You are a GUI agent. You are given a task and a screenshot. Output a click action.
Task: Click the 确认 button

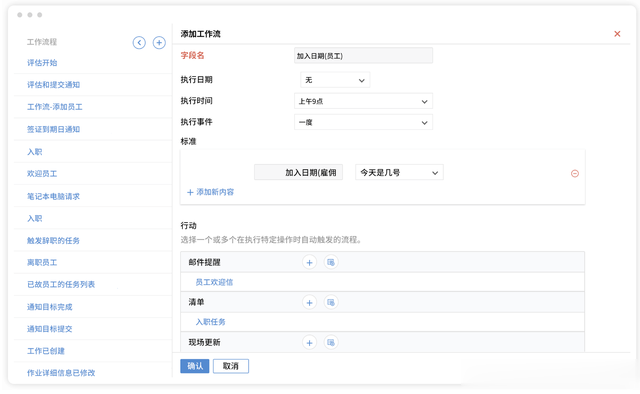[195, 366]
